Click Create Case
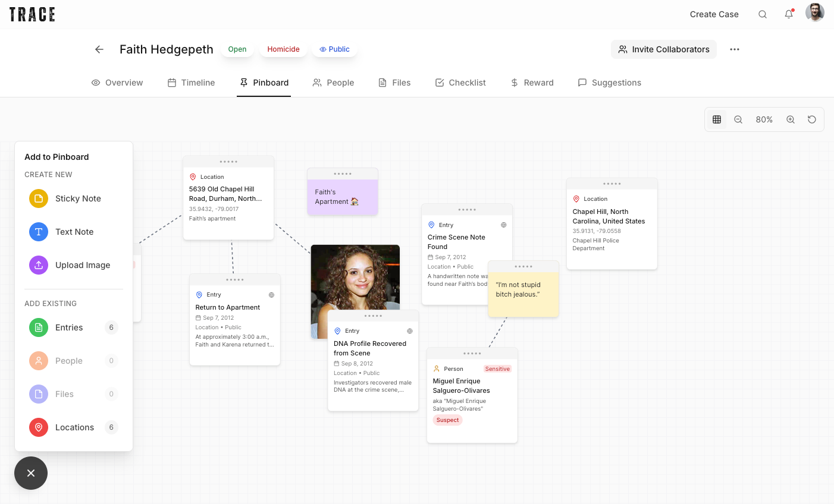Screen dimensions: 834x504 point(714,14)
